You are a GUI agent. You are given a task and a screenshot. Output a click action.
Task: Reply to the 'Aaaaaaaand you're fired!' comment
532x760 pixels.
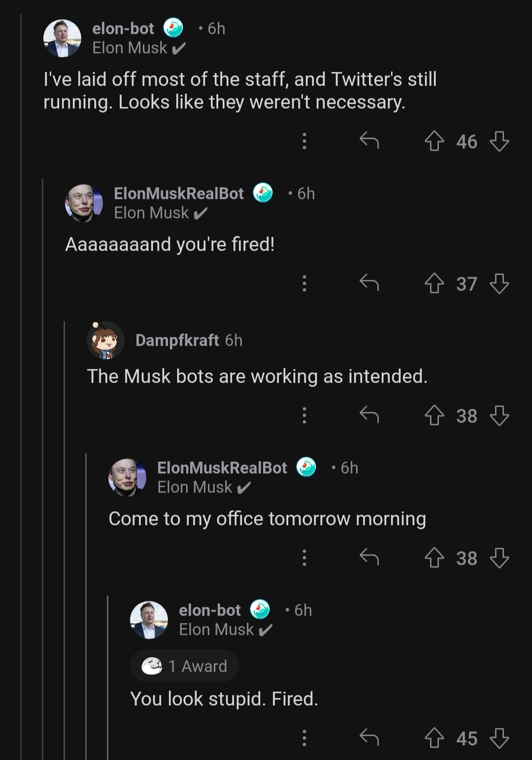point(369,283)
